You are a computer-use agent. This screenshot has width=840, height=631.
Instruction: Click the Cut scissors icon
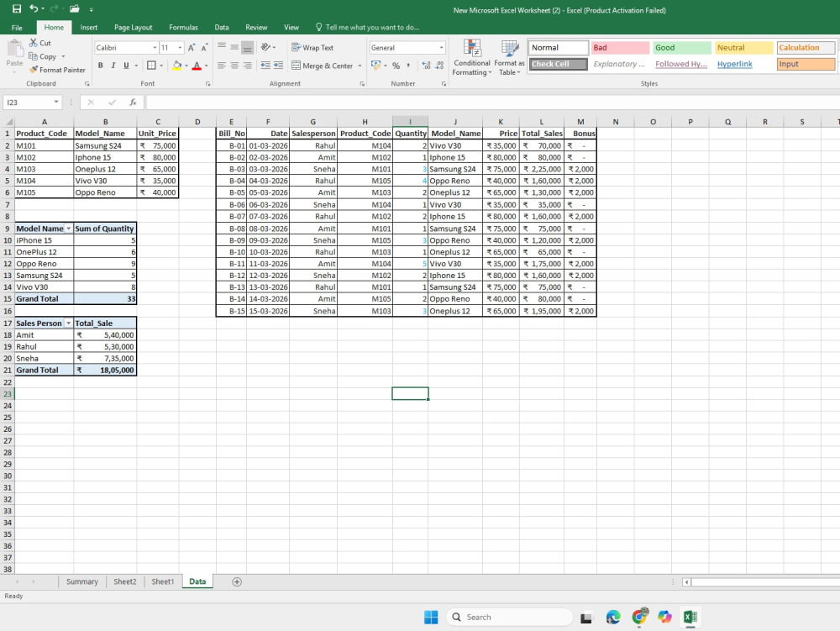(34, 43)
